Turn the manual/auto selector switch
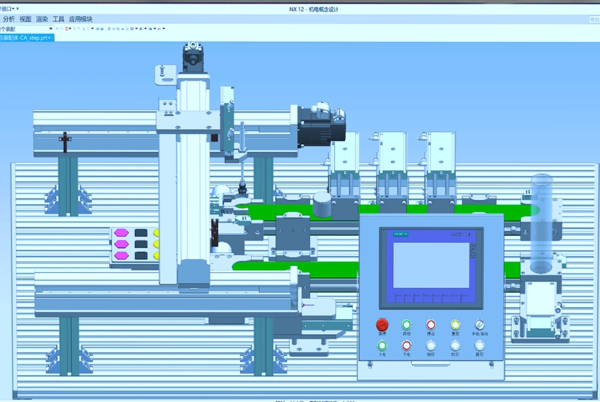 [481, 327]
